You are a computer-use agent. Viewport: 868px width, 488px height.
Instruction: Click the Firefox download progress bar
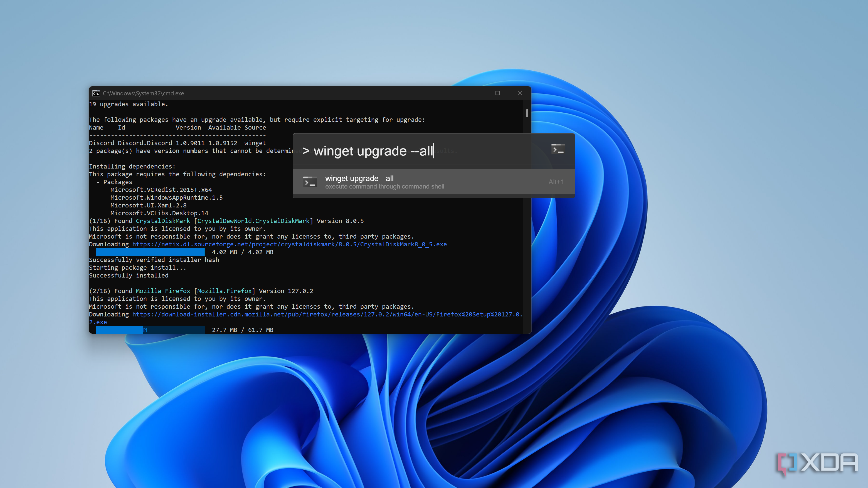150,330
